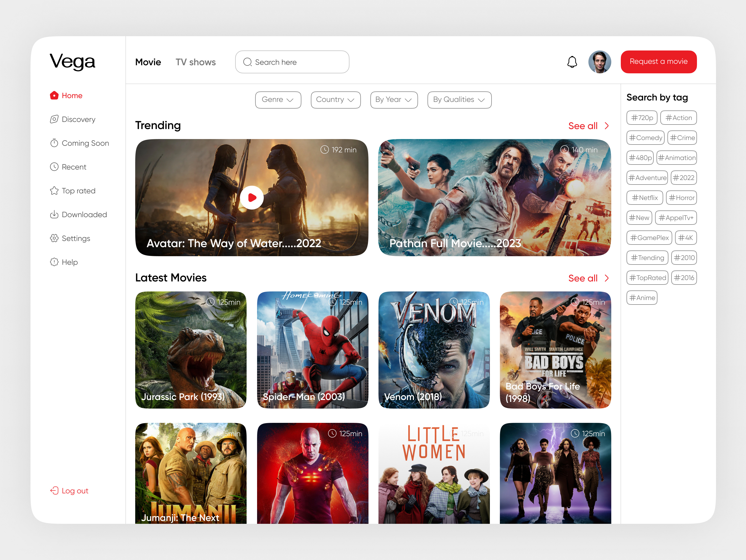Expand the By Year dropdown

click(394, 100)
